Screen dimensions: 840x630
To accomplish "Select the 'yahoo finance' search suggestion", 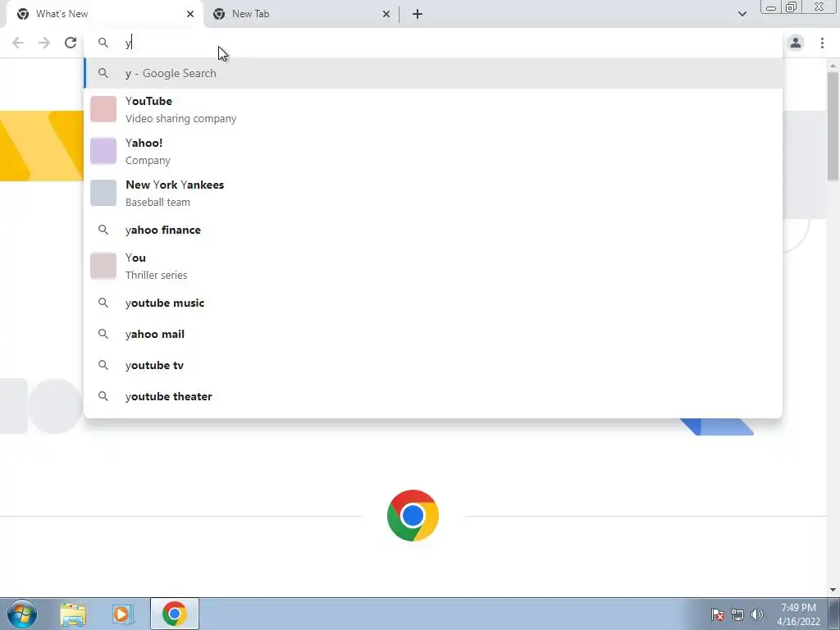I will [x=433, y=230].
